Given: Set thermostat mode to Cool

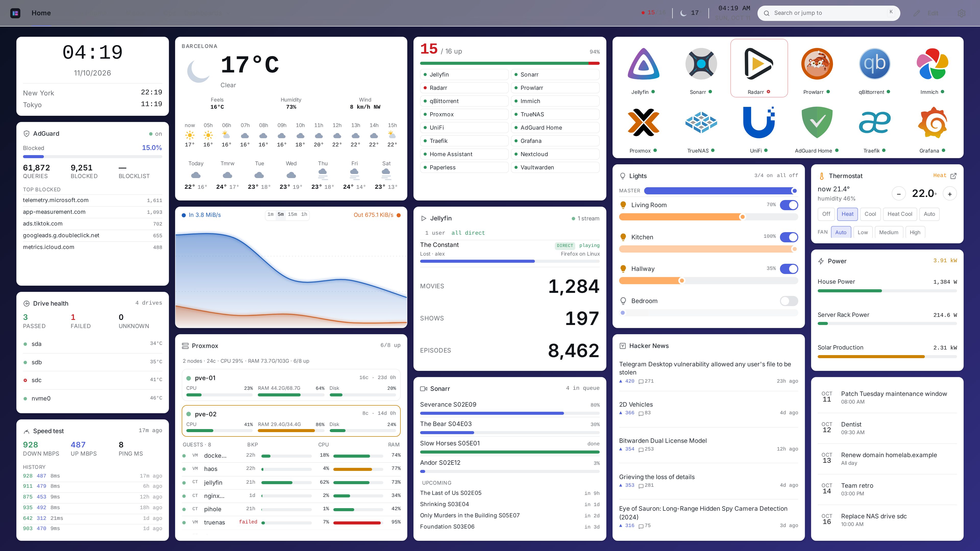Looking at the screenshot, I should pos(870,214).
